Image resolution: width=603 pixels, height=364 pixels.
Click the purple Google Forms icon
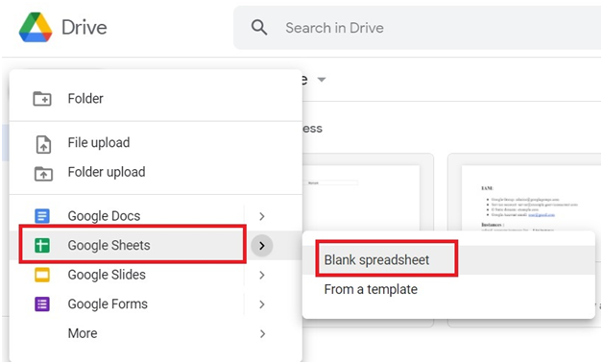[42, 304]
